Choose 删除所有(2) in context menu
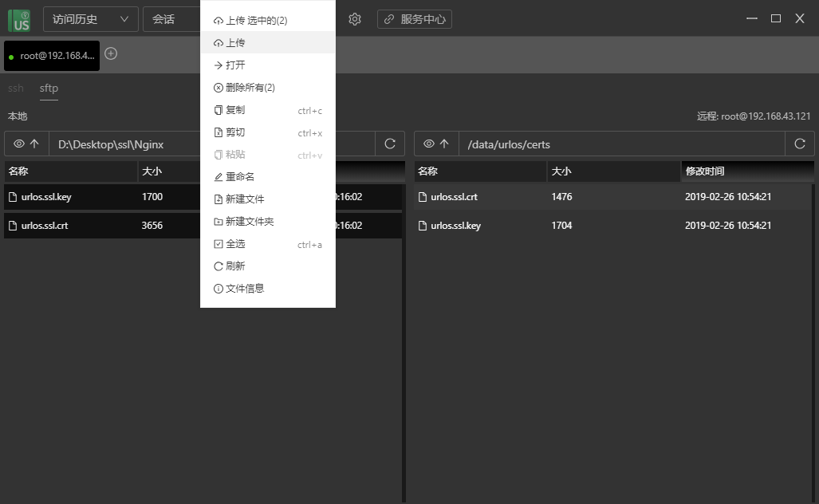 tap(250, 88)
